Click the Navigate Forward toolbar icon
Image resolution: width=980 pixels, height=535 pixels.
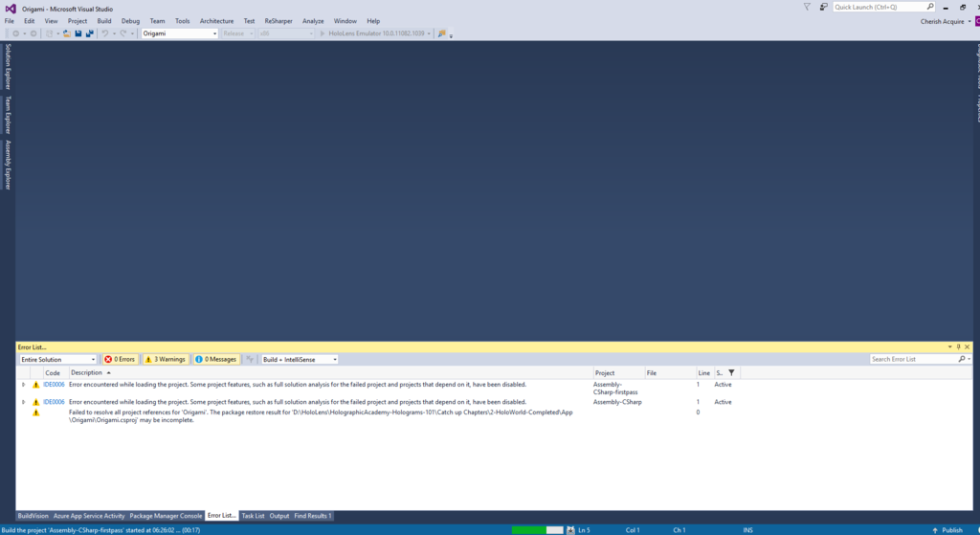(33, 33)
